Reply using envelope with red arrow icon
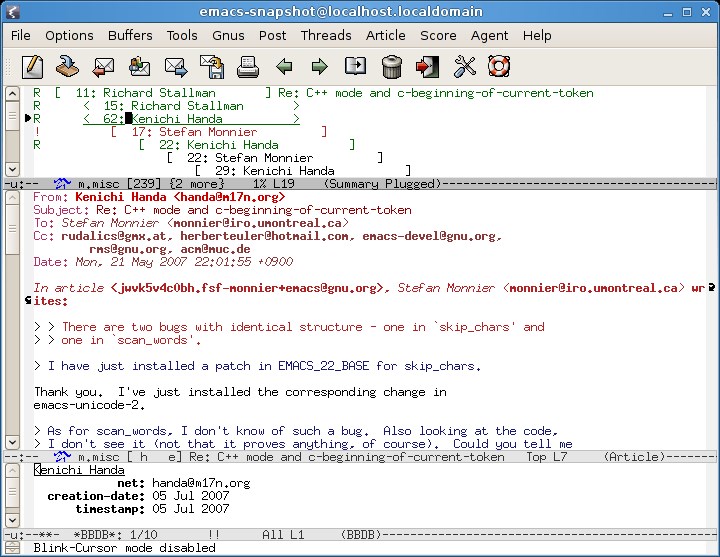Image resolution: width=720 pixels, height=557 pixels. [103, 67]
